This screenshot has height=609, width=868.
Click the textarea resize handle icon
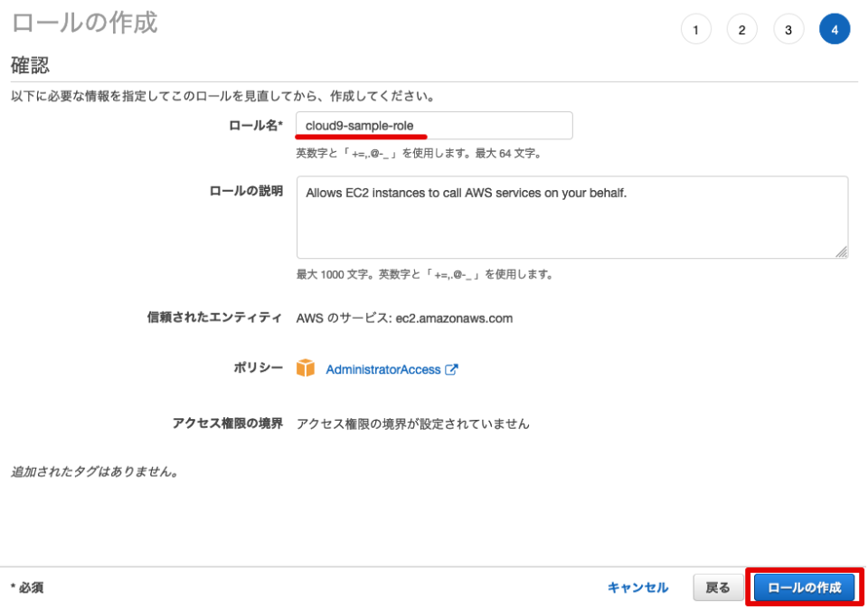843,252
